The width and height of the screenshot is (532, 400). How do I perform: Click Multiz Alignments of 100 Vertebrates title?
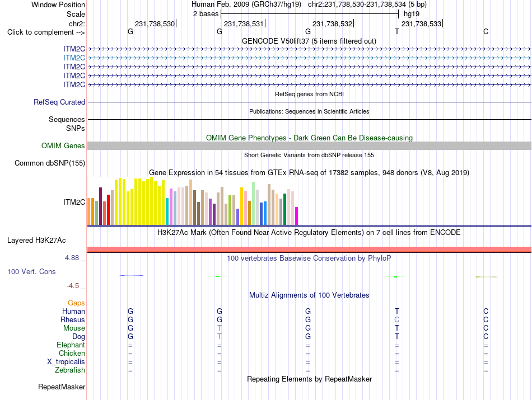(309, 295)
